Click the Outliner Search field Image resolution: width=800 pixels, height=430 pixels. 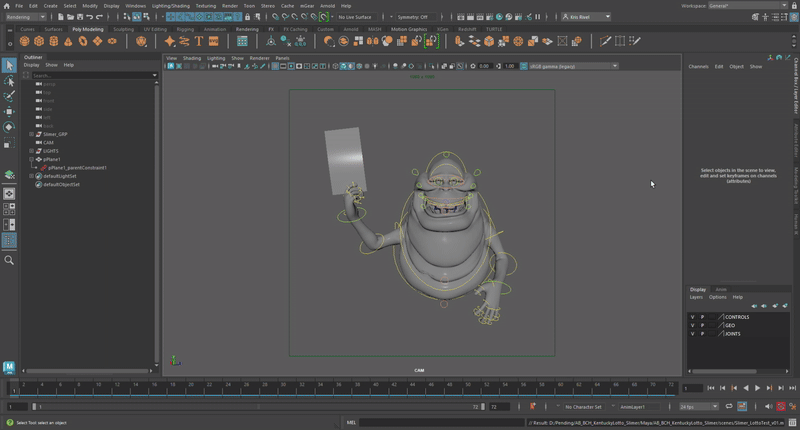pos(95,75)
